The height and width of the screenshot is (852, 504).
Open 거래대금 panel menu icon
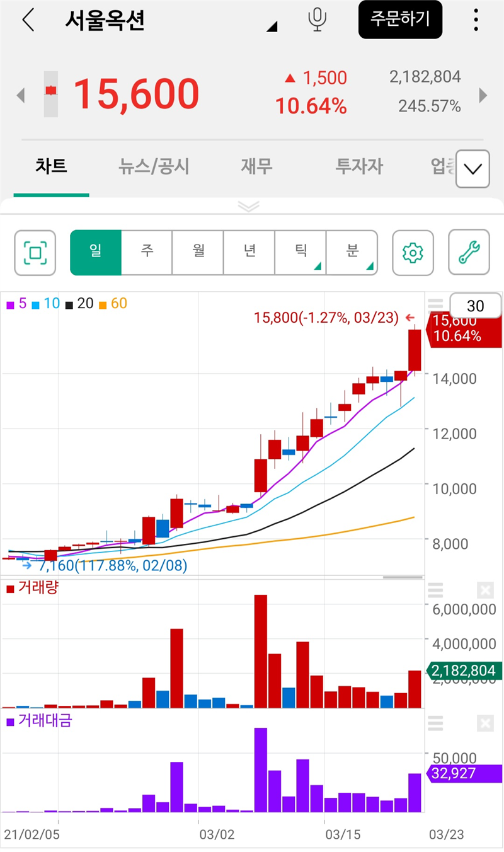[x=435, y=722]
